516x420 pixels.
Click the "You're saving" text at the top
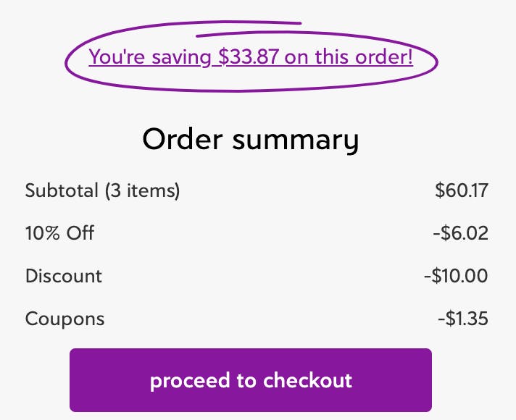click(151, 56)
